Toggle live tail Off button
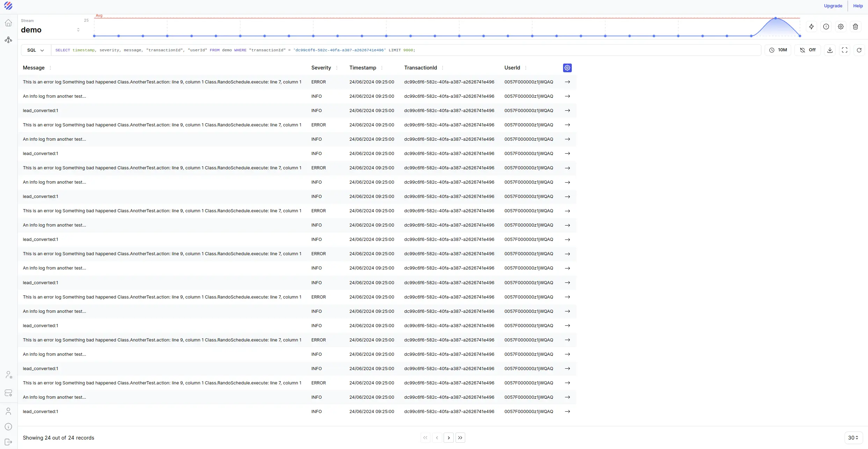868x449 pixels. [808, 50]
